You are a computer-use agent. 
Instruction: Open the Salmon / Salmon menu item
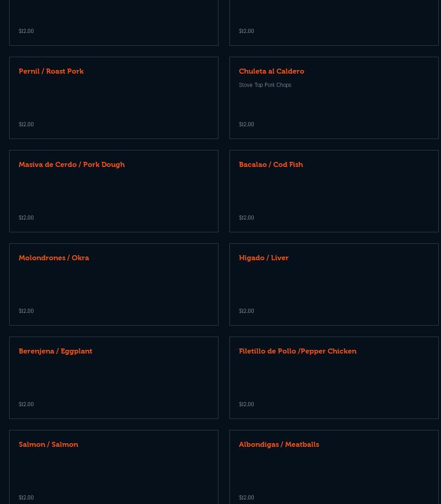click(x=48, y=445)
